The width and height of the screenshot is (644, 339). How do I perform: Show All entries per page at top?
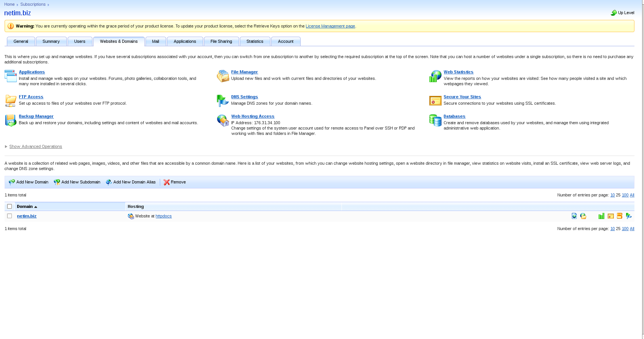[632, 195]
